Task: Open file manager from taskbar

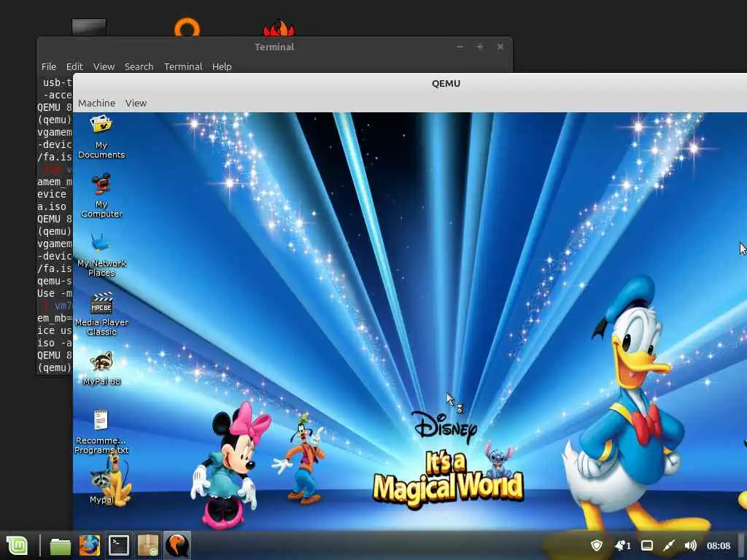Action: pyautogui.click(x=61, y=545)
